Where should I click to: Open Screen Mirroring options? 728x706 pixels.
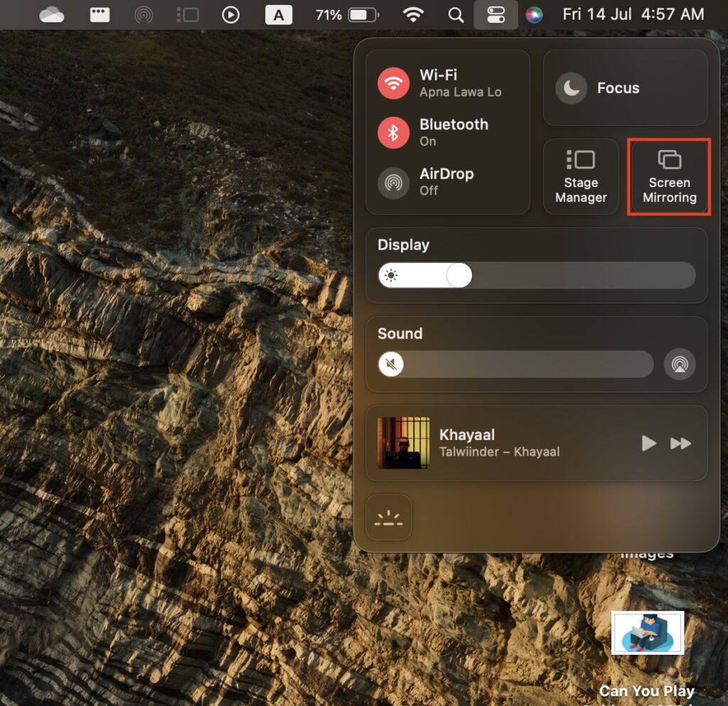coord(669,176)
